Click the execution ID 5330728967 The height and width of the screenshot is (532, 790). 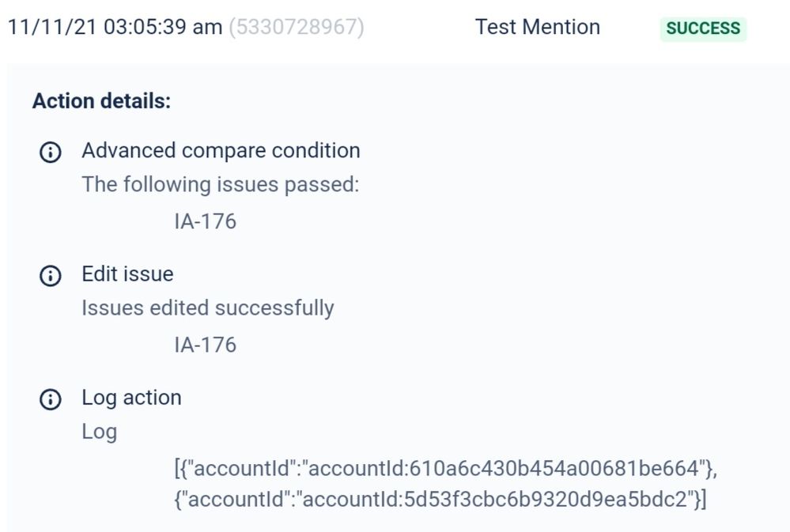(x=297, y=28)
